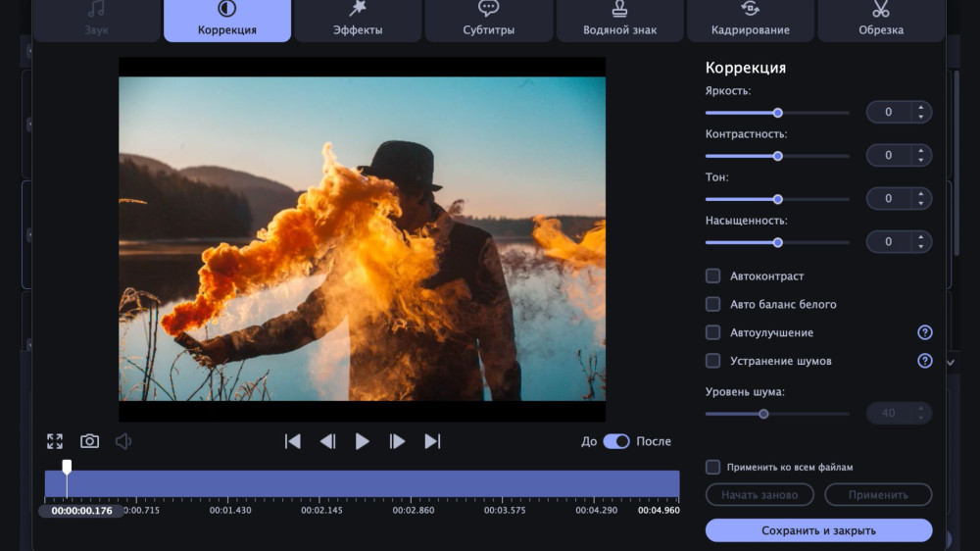Take a snapshot with the camera icon
The image size is (980, 551).
point(89,441)
